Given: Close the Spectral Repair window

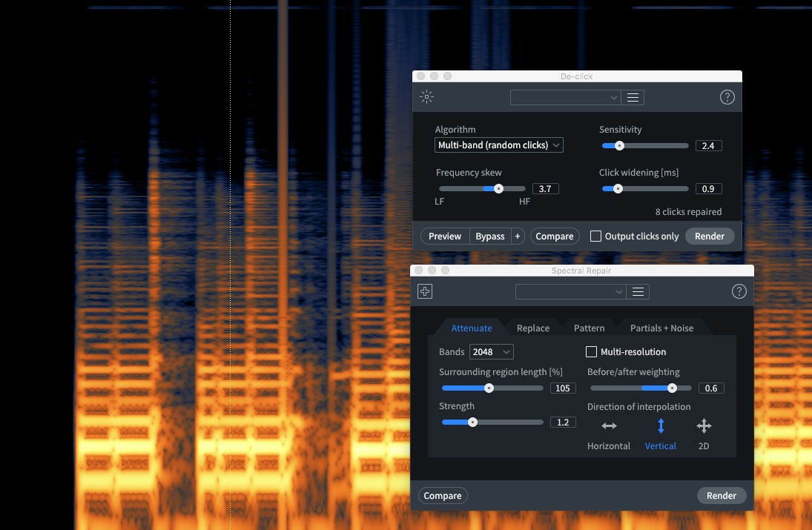Looking at the screenshot, I should 418,270.
